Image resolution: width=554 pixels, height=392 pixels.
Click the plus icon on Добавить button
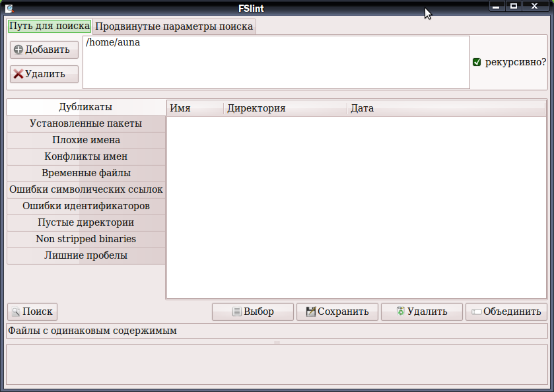click(18, 49)
